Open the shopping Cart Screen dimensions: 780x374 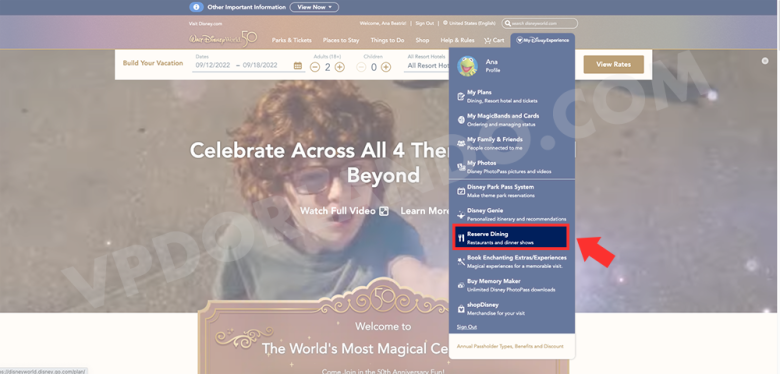click(494, 40)
